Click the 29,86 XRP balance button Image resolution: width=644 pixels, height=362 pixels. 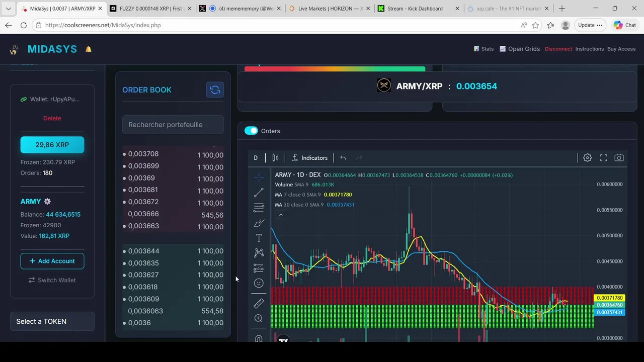pyautogui.click(x=52, y=145)
